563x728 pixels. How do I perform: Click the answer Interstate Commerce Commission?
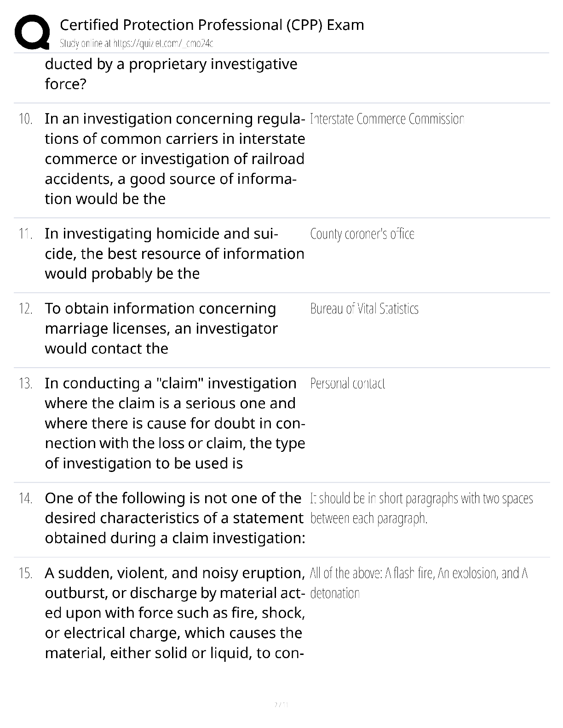click(387, 119)
